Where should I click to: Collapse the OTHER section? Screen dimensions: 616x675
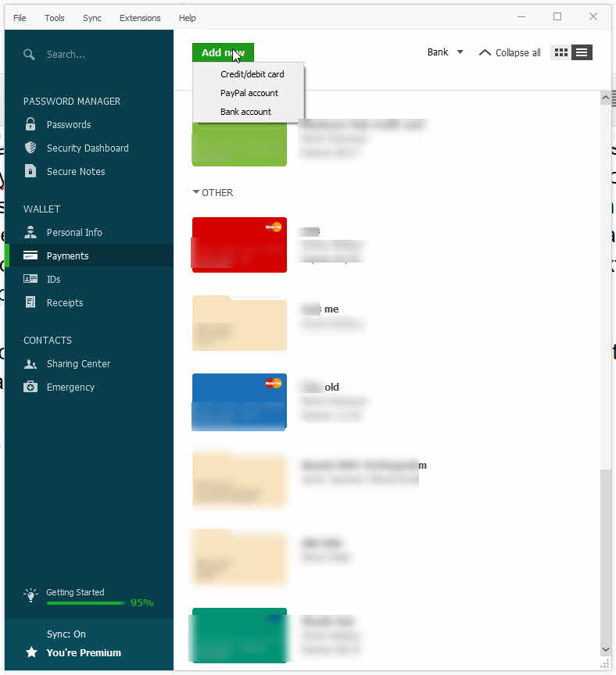196,192
